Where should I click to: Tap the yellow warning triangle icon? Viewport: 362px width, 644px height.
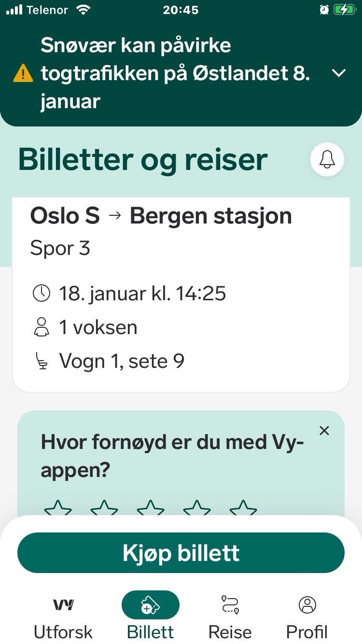(x=23, y=73)
